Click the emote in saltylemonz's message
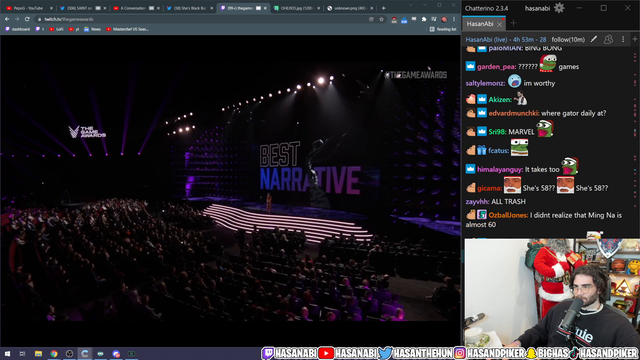Screen dimensions: 640x360 click(x=514, y=81)
